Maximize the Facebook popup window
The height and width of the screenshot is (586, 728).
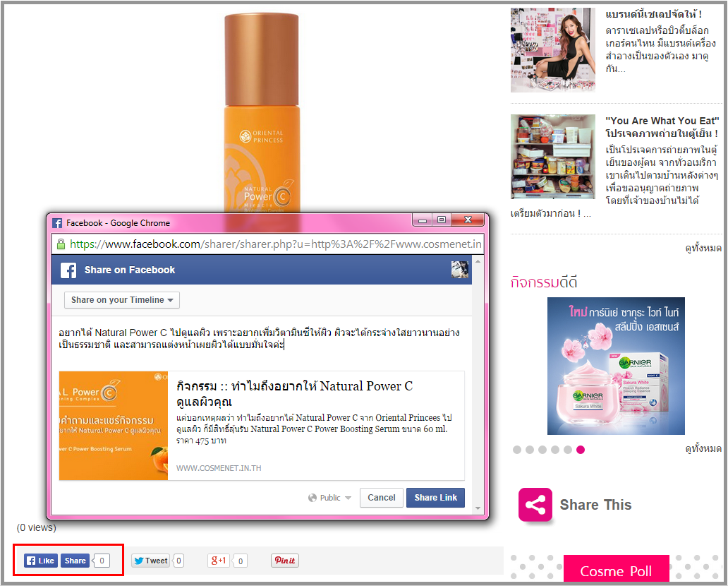pyautogui.click(x=442, y=220)
